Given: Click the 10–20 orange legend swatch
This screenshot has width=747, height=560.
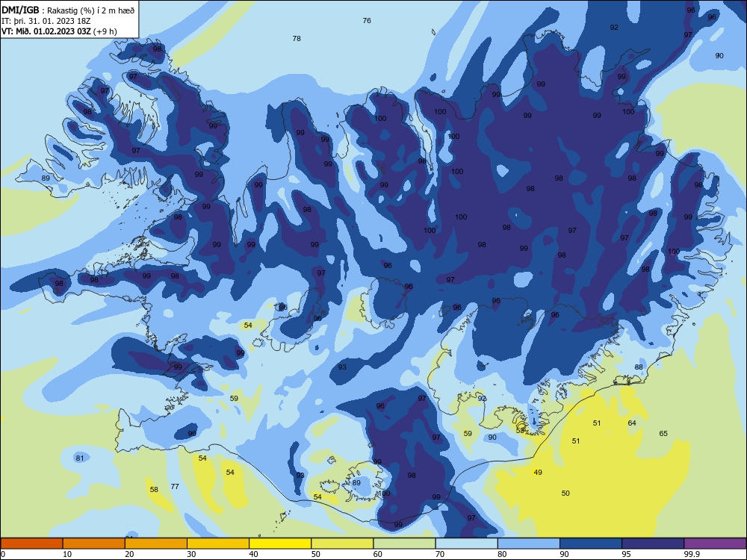Looking at the screenshot, I should click(x=94, y=544).
